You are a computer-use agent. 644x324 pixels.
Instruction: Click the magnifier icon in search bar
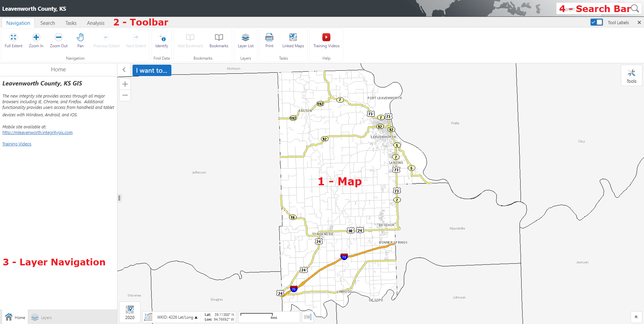tap(635, 9)
